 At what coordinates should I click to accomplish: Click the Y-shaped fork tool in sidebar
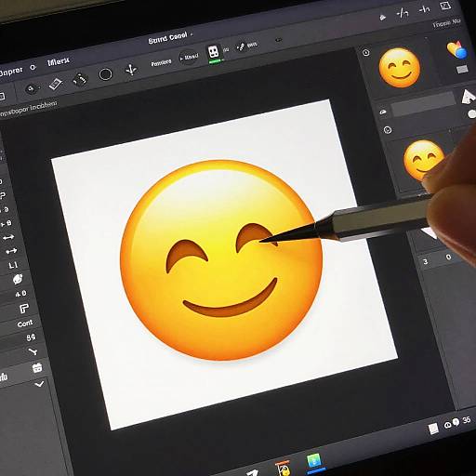[x=33, y=351]
